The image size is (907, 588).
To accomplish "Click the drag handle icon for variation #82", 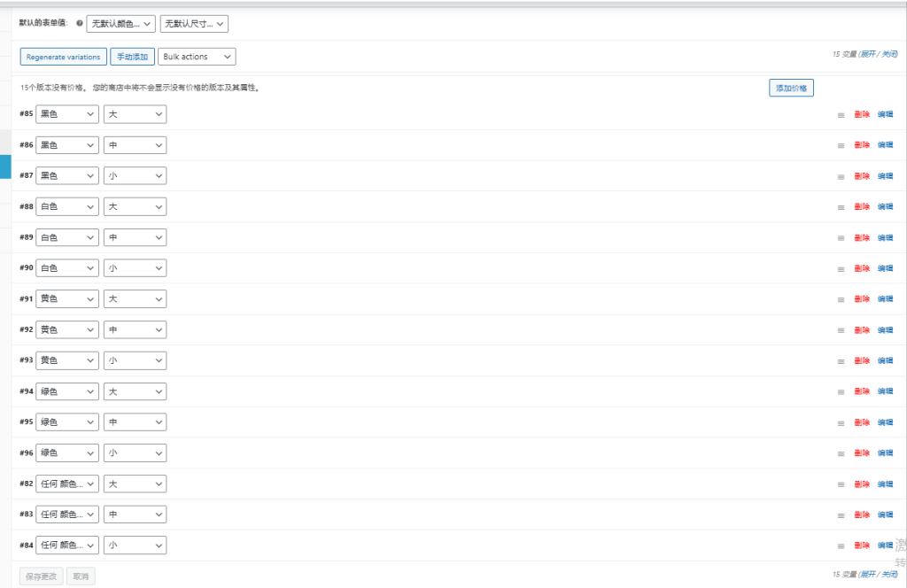I will pyautogui.click(x=841, y=484).
